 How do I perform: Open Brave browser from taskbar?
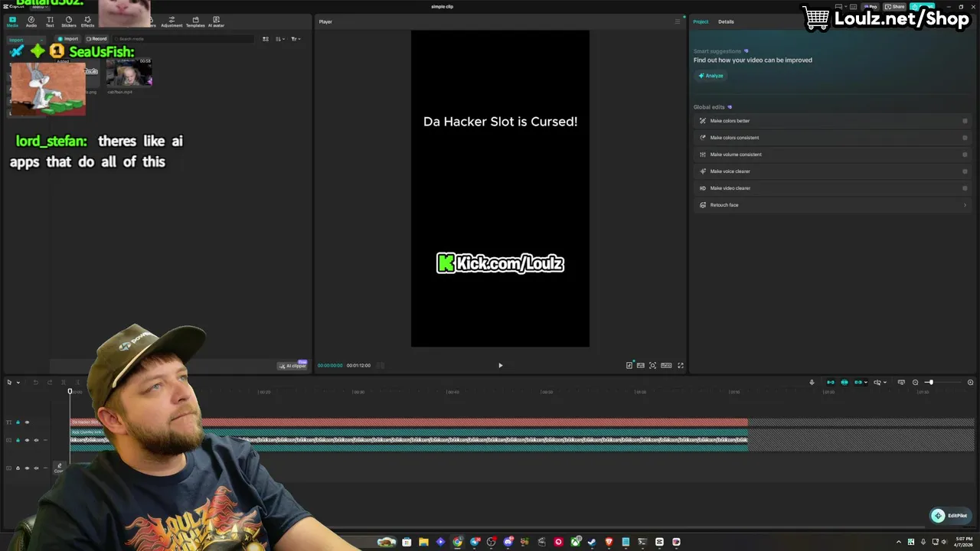(609, 542)
